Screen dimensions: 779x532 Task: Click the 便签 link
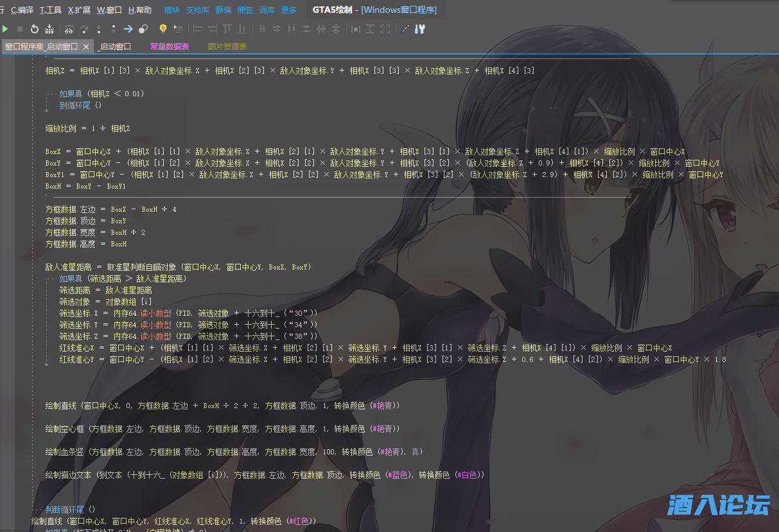pos(245,10)
